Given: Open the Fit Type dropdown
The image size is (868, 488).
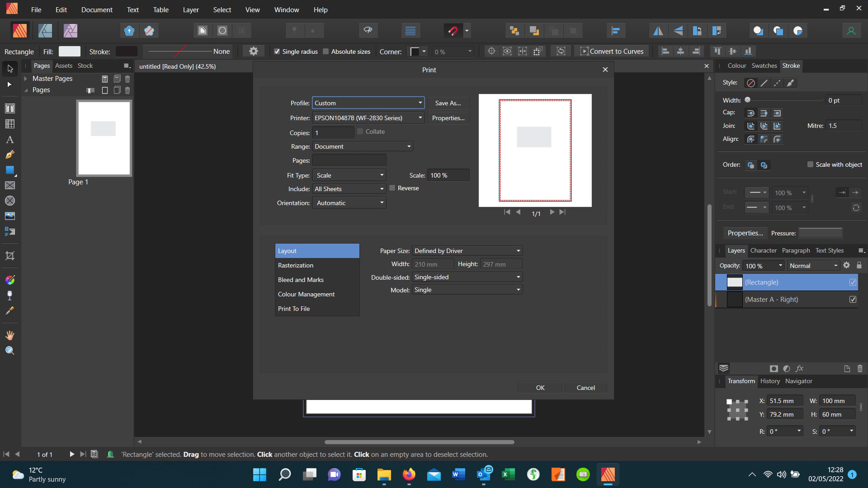Looking at the screenshot, I should click(x=349, y=176).
